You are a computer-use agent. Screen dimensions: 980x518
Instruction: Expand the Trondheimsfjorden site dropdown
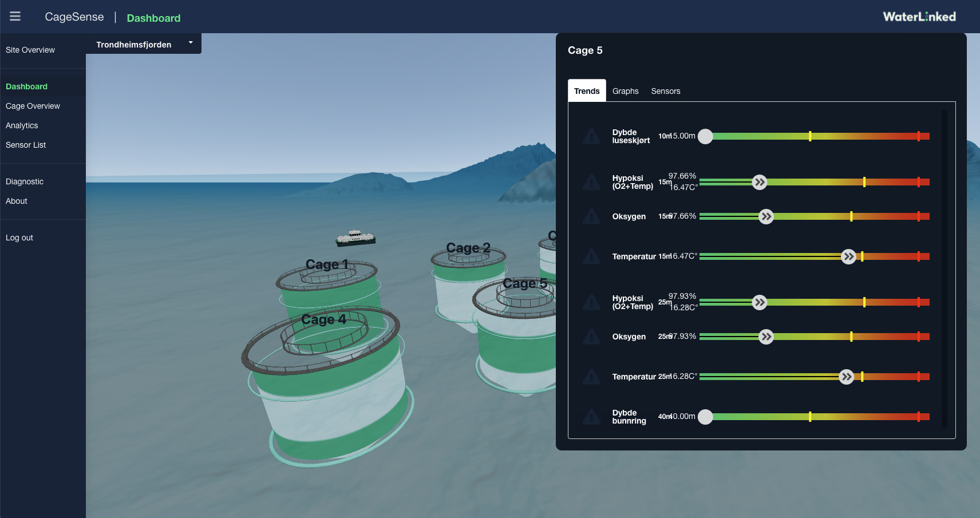[134, 44]
